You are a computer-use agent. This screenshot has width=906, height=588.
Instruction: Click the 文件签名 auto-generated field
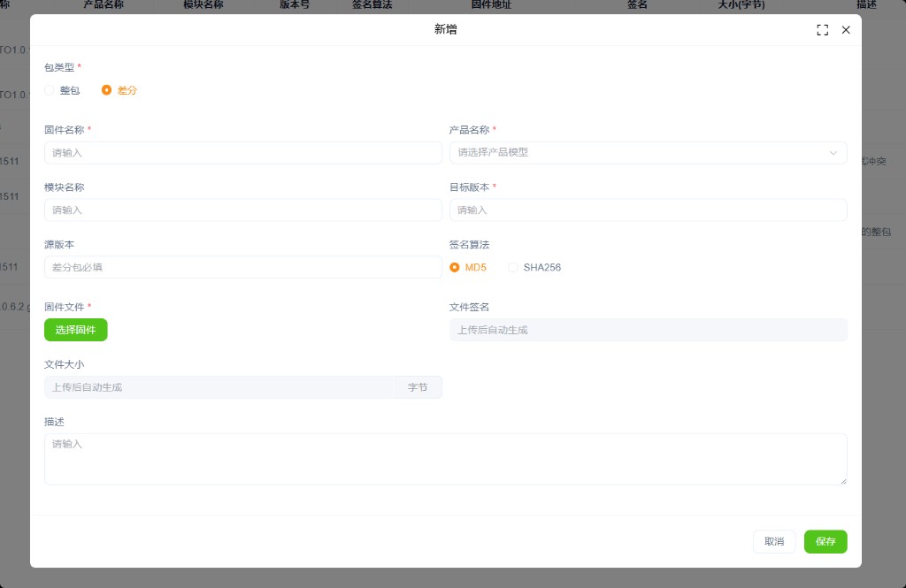click(x=649, y=330)
